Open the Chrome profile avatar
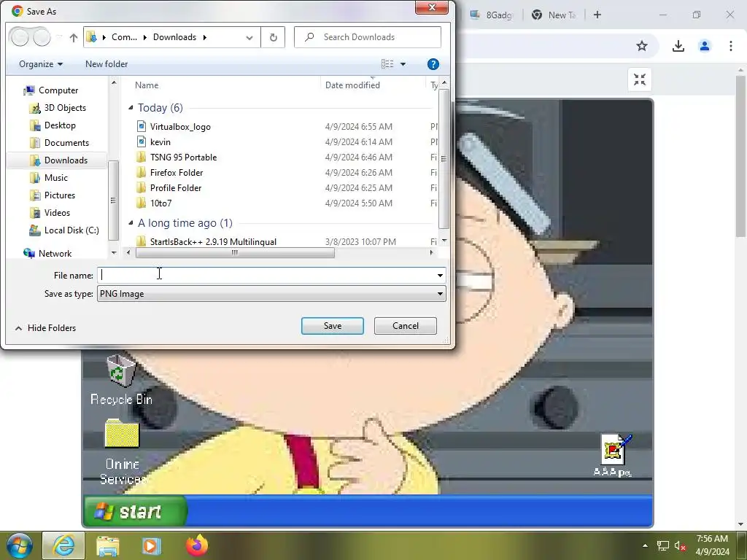Viewport: 747px width, 560px height. pos(704,46)
